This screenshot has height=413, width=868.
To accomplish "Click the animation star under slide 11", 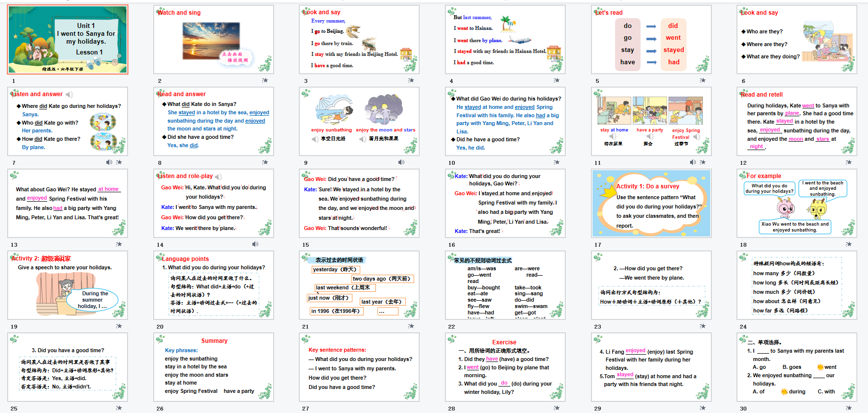I will pyautogui.click(x=702, y=162).
